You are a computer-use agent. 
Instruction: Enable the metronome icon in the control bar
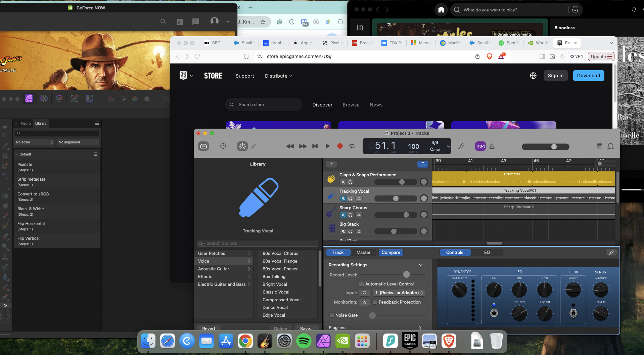pos(492,146)
